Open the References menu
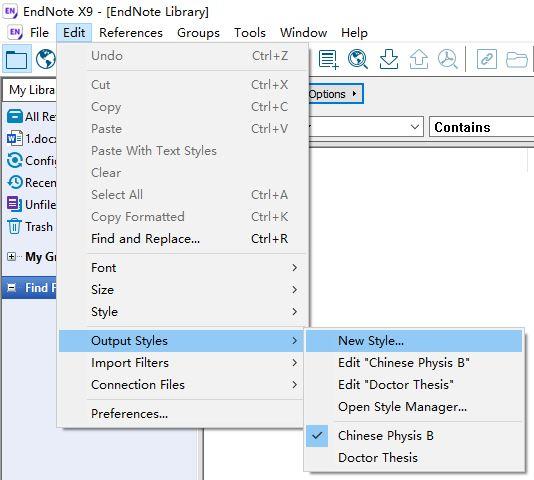This screenshot has height=480, width=534. click(131, 33)
